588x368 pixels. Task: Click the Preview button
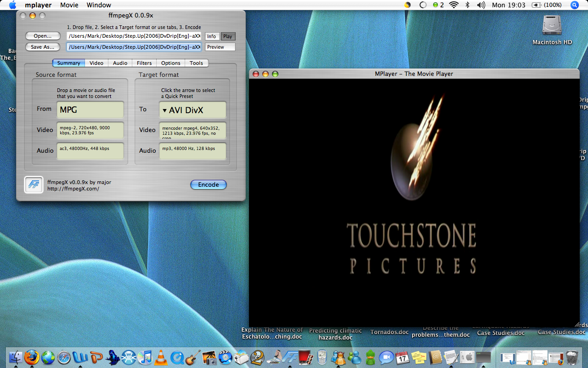pos(220,47)
